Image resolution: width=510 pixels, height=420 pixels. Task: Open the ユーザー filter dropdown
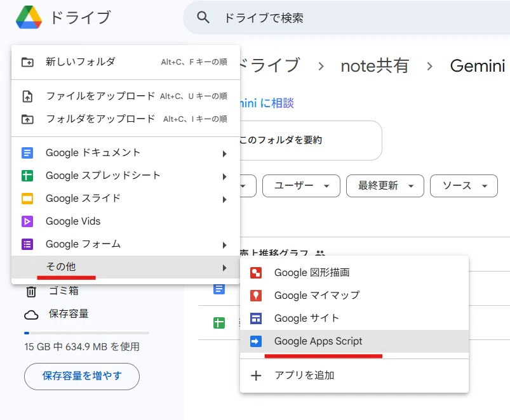pyautogui.click(x=301, y=186)
